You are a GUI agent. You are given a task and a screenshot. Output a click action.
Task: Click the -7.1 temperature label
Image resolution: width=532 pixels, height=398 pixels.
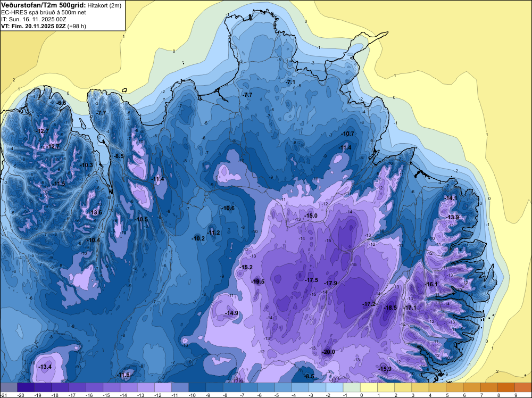click(291, 82)
